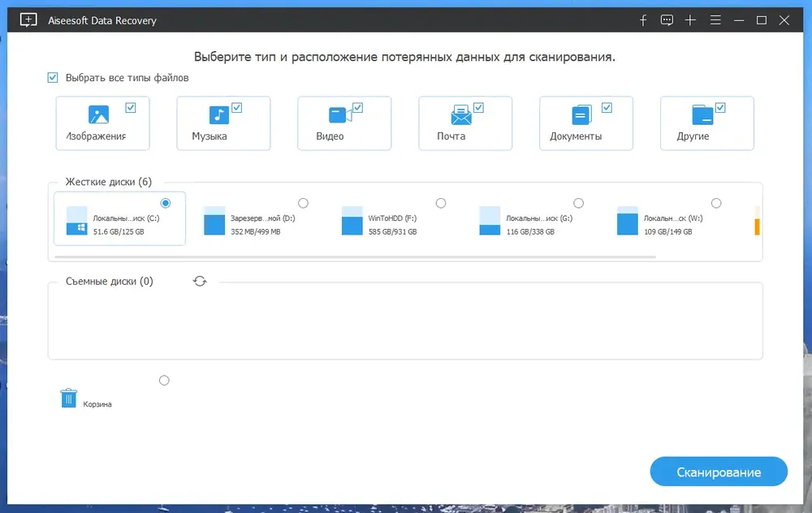Click the refresh icon beside Съемные диски
This screenshot has width=812, height=513.
[200, 281]
